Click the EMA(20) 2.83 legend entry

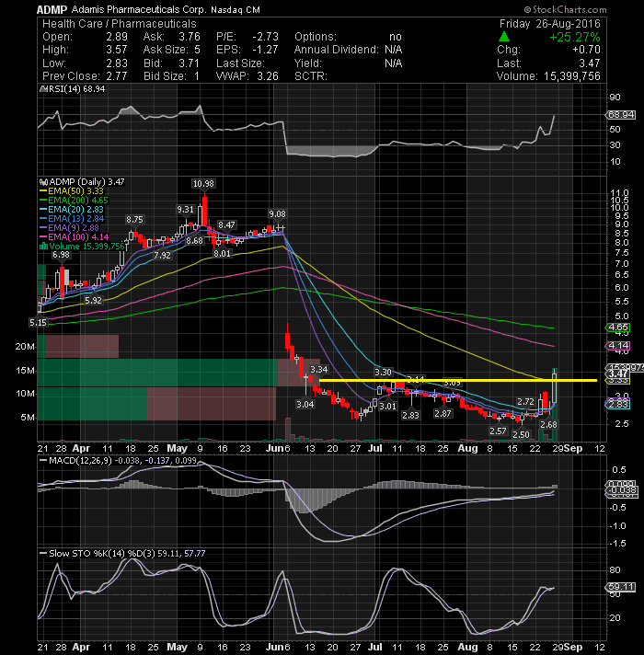pyautogui.click(x=72, y=209)
